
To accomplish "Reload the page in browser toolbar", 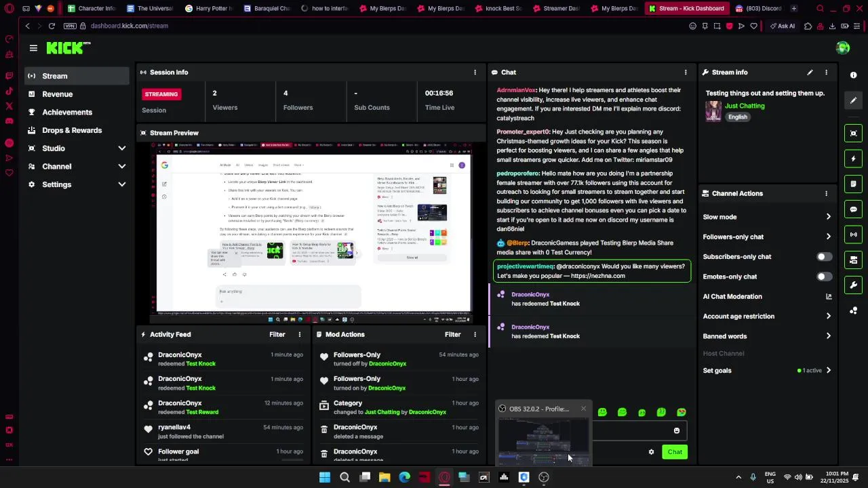I will click(52, 26).
